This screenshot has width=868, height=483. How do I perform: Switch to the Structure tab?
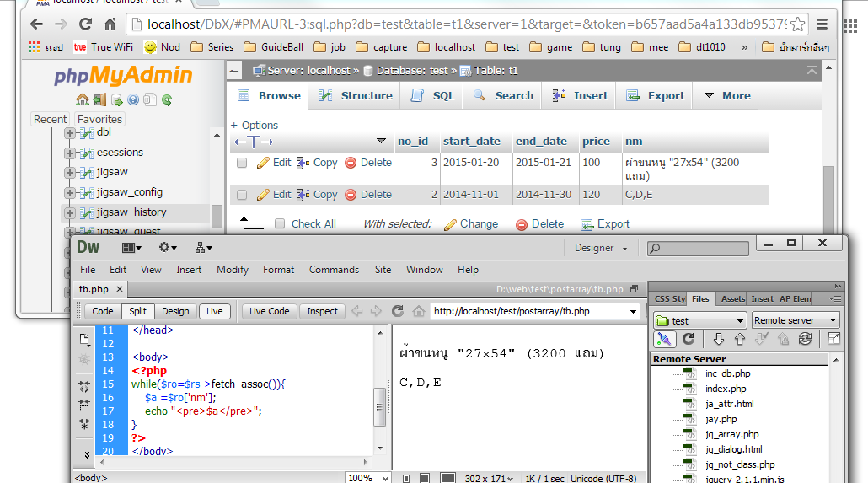coord(356,96)
